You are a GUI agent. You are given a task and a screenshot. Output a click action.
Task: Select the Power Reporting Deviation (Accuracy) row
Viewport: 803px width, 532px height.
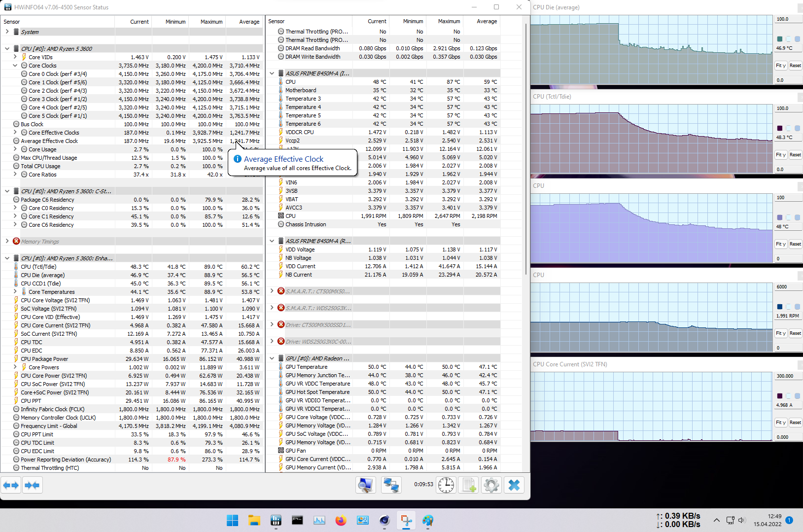coord(132,460)
